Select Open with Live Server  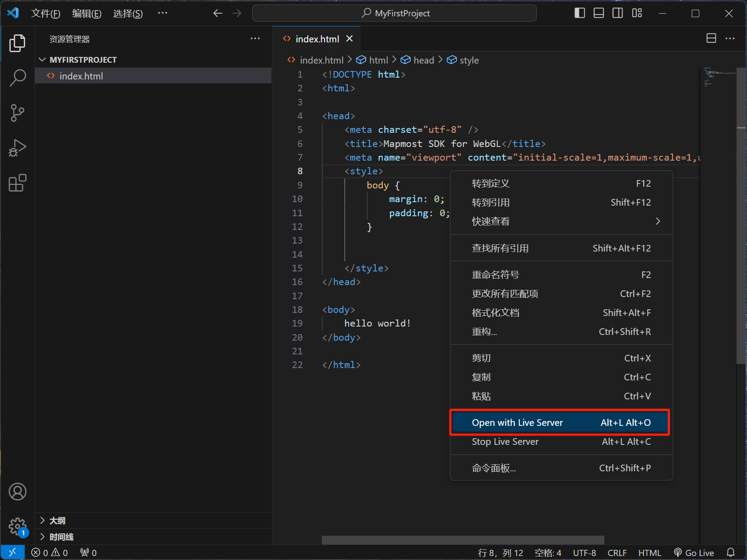[560, 423]
